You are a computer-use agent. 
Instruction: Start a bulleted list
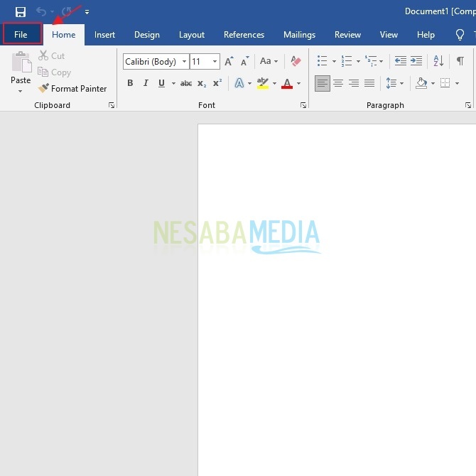322,61
